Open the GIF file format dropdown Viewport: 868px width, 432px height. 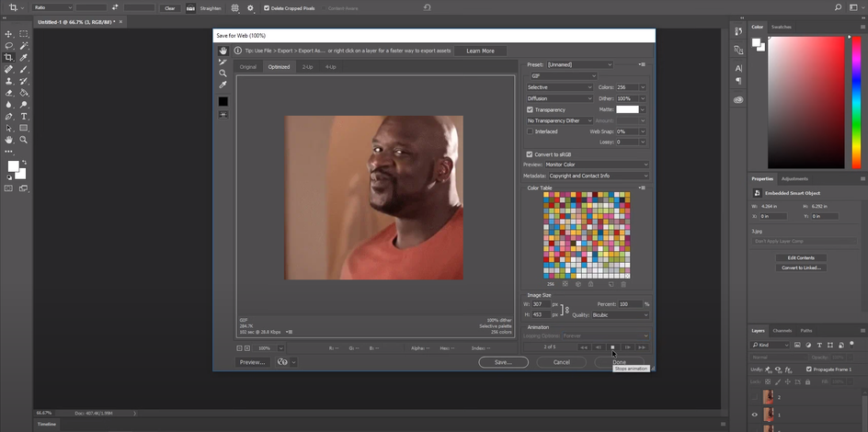point(564,75)
